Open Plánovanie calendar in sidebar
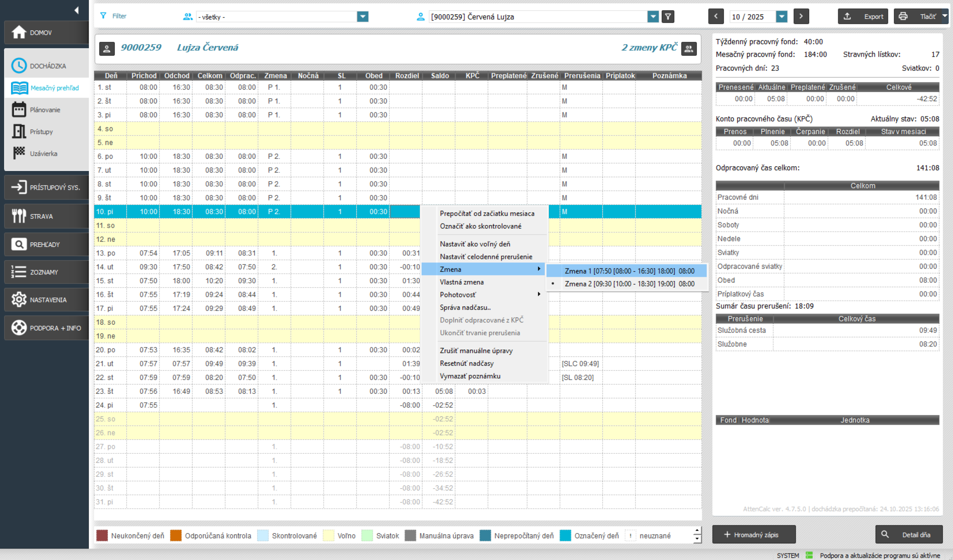 (x=45, y=110)
